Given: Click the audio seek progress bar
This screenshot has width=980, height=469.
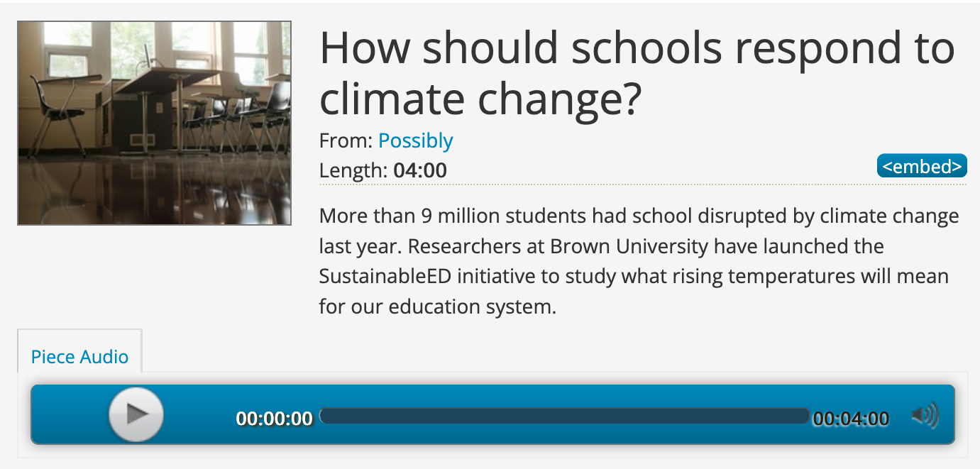Looking at the screenshot, I should (x=565, y=416).
